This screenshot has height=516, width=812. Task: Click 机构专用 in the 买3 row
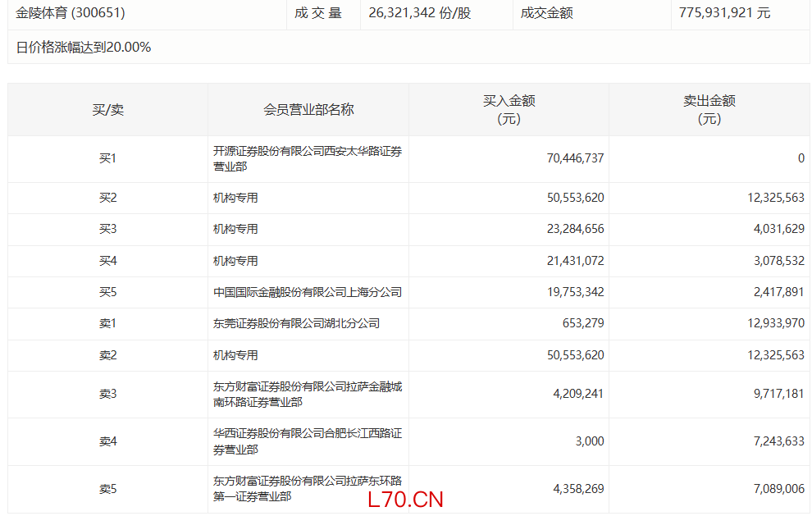click(x=235, y=229)
